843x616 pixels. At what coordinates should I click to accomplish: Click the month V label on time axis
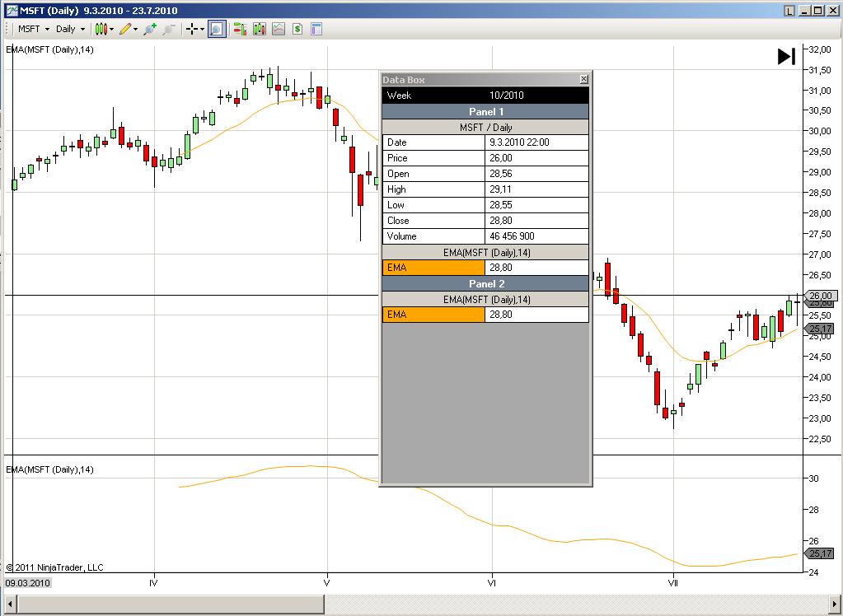326,583
